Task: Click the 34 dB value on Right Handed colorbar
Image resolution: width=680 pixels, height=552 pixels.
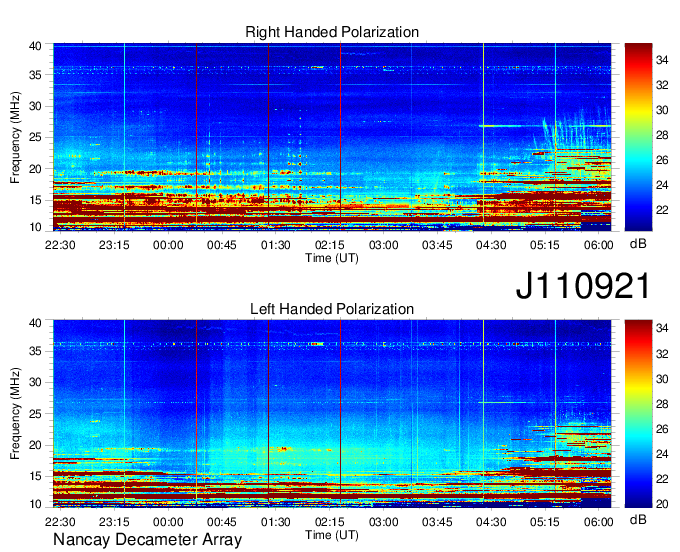Action: (x=662, y=60)
